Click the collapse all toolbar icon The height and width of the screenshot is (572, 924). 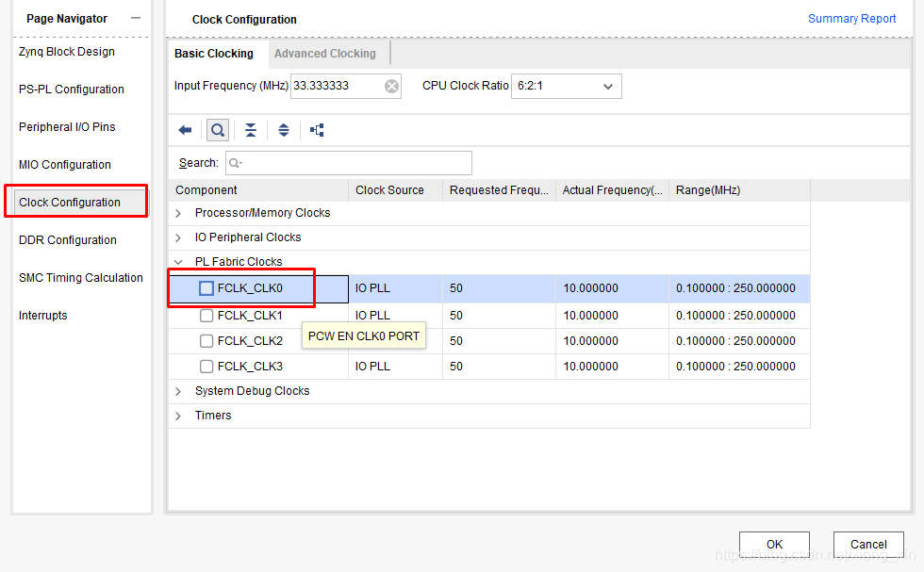(251, 130)
